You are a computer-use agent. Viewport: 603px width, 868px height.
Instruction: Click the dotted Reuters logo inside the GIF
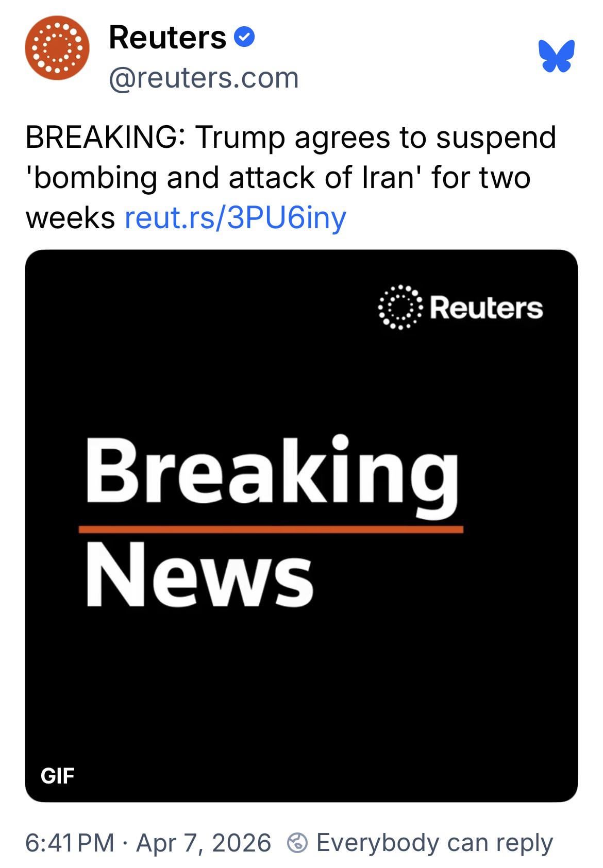(400, 307)
